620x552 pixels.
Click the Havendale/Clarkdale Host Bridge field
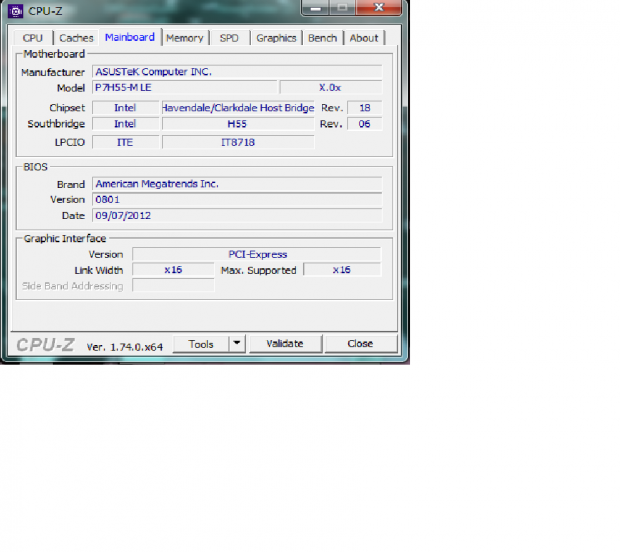click(238, 108)
